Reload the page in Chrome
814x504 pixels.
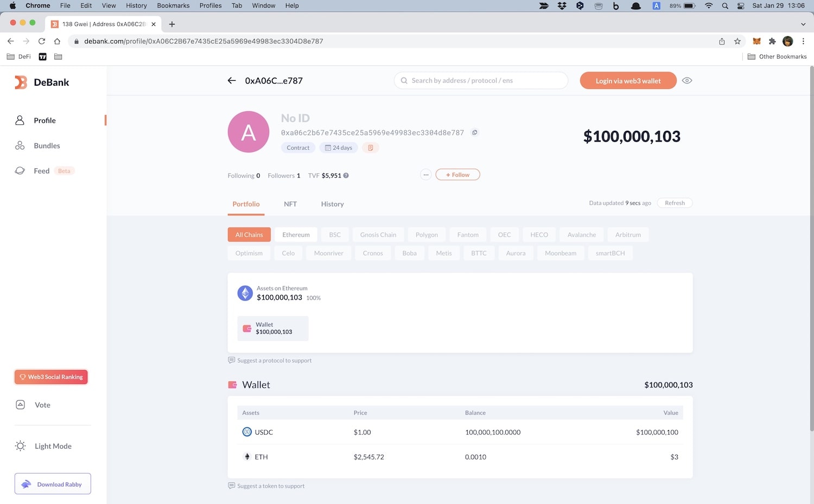click(41, 41)
